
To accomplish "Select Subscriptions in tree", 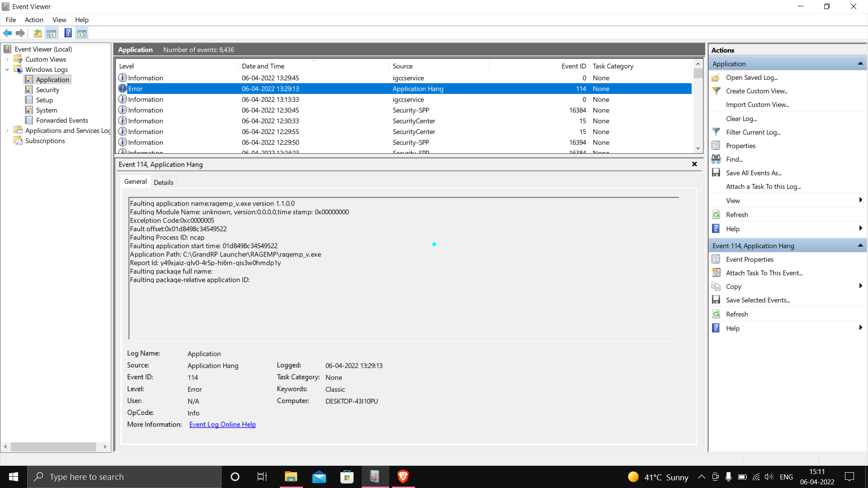I will [45, 141].
